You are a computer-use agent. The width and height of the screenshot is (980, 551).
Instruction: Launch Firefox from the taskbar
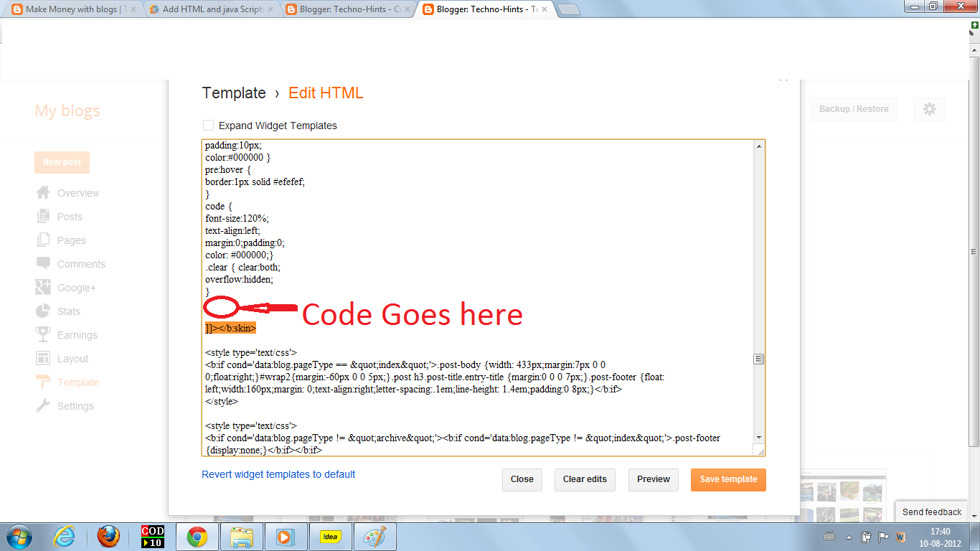click(108, 537)
